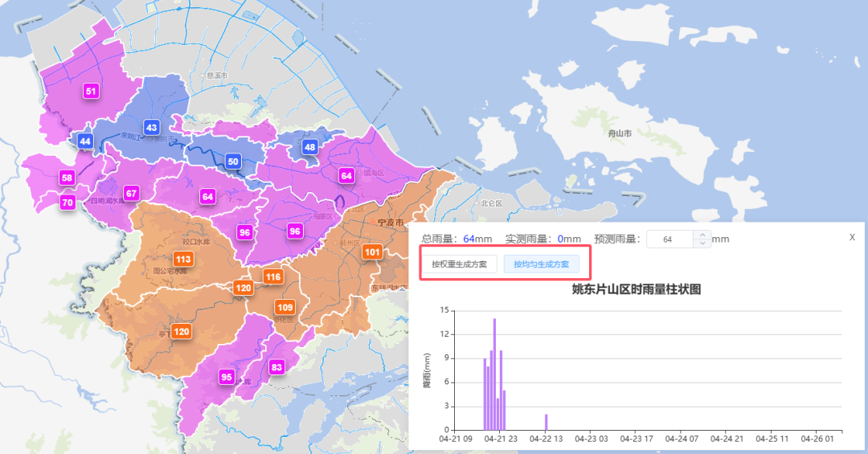Click the isolated bar near 04-22 13
This screenshot has height=454, width=868.
(546, 423)
